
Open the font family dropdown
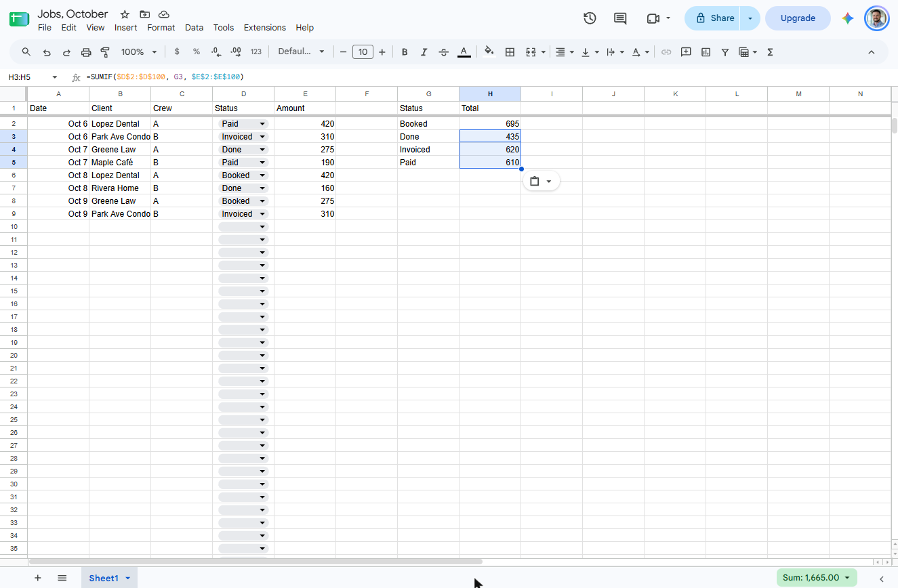(x=302, y=52)
